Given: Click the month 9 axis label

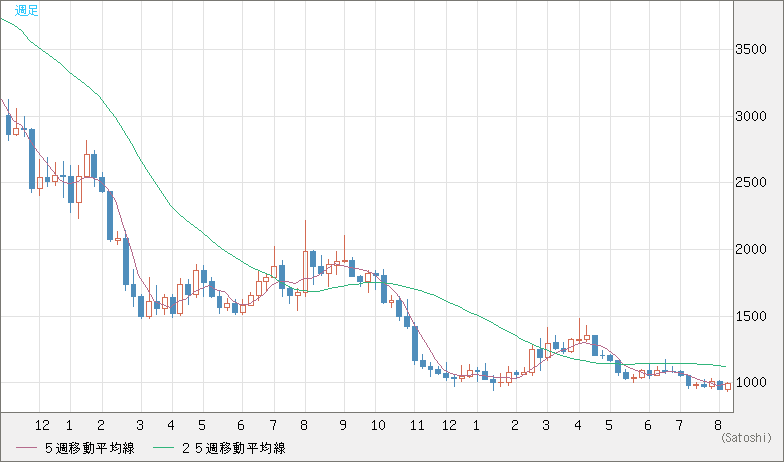Looking at the screenshot, I should point(343,426).
